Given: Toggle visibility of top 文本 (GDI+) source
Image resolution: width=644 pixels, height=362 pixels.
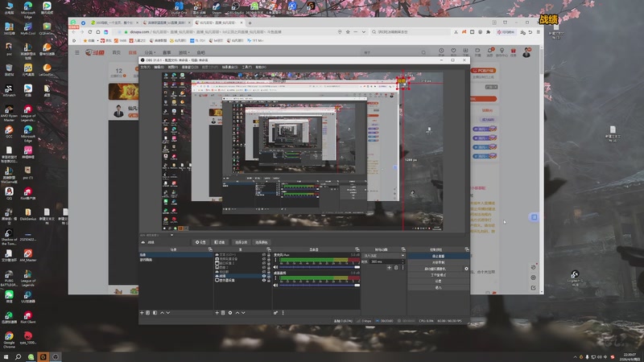Looking at the screenshot, I should [264, 254].
